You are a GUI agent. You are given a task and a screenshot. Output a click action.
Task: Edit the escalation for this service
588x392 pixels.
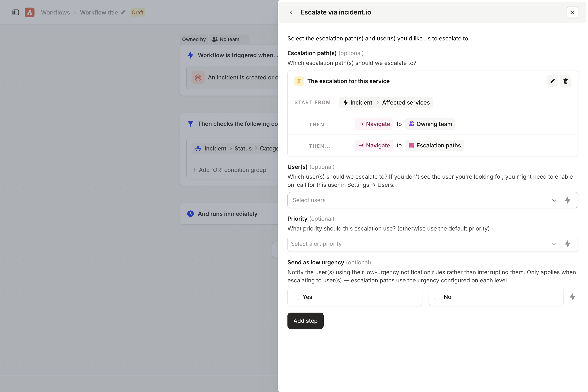(x=552, y=81)
